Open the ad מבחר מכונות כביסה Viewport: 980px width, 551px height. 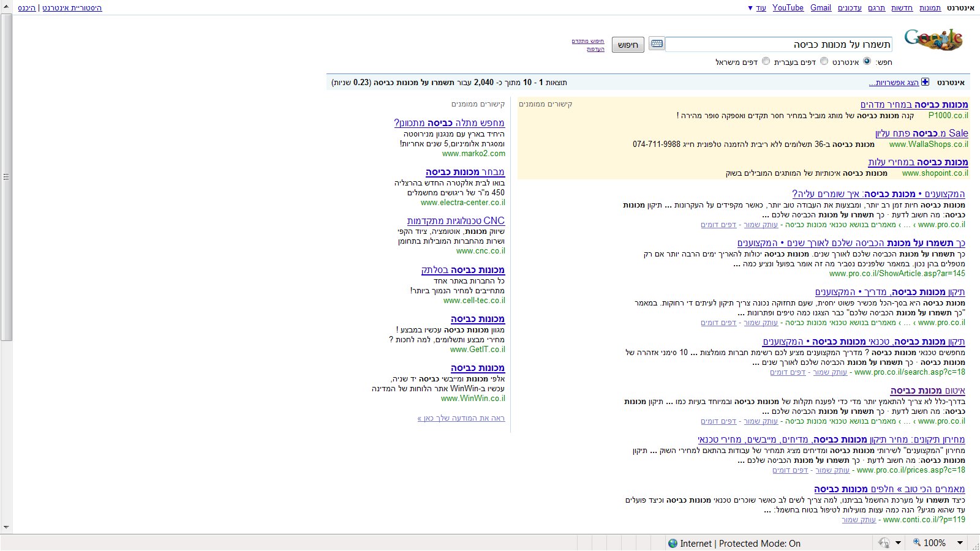[466, 172]
